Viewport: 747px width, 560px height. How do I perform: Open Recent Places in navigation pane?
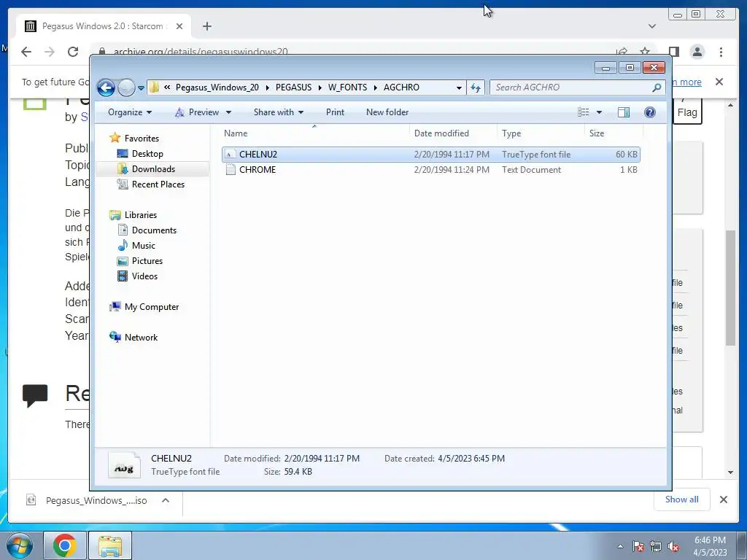tap(158, 184)
